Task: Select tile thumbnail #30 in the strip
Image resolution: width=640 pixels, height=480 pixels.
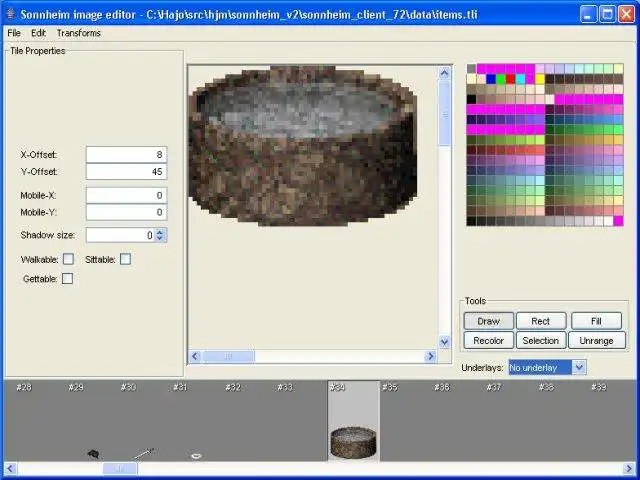Action: pos(145,452)
